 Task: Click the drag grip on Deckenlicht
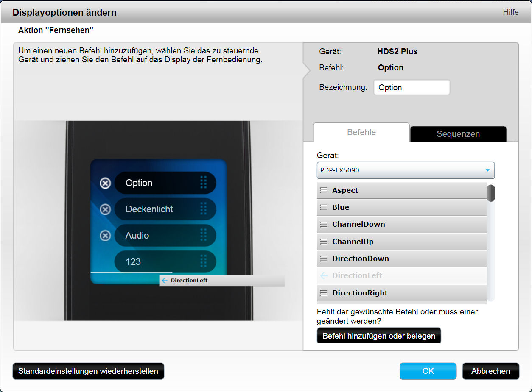point(203,209)
